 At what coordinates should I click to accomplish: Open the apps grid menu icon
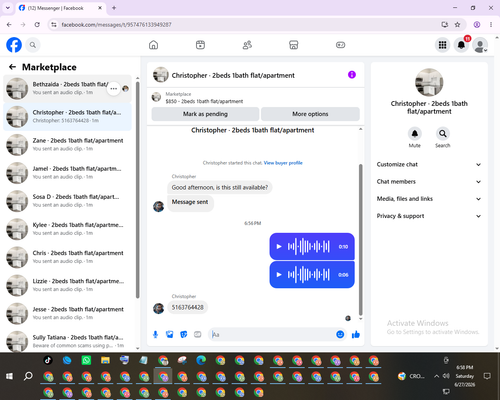pyautogui.click(x=442, y=45)
